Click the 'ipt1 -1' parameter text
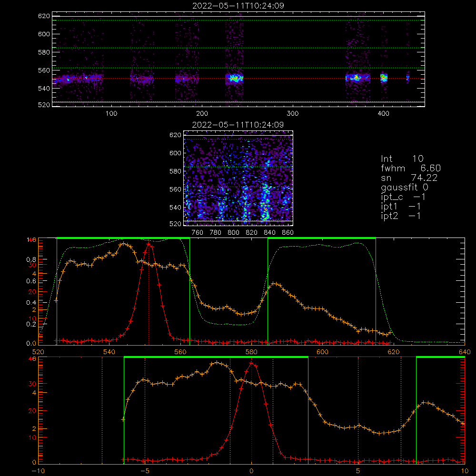This screenshot has width=476, height=476. [400, 207]
